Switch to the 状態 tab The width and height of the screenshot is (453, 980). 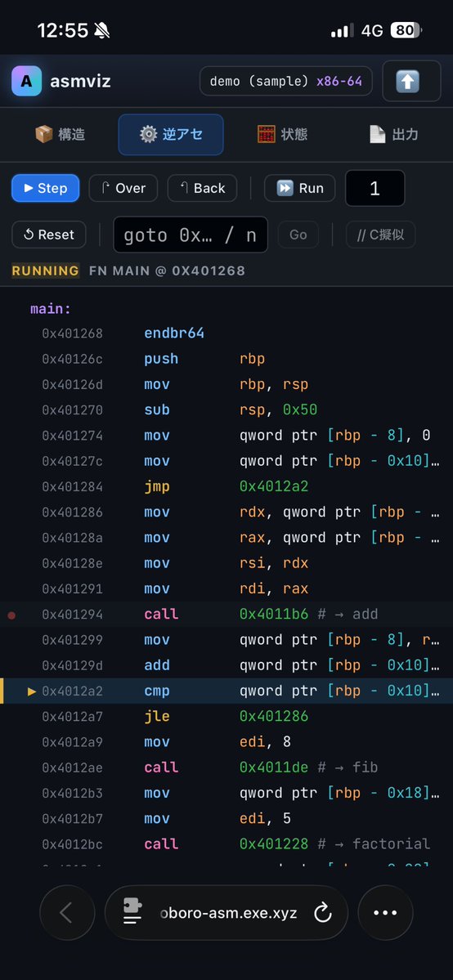click(x=282, y=134)
